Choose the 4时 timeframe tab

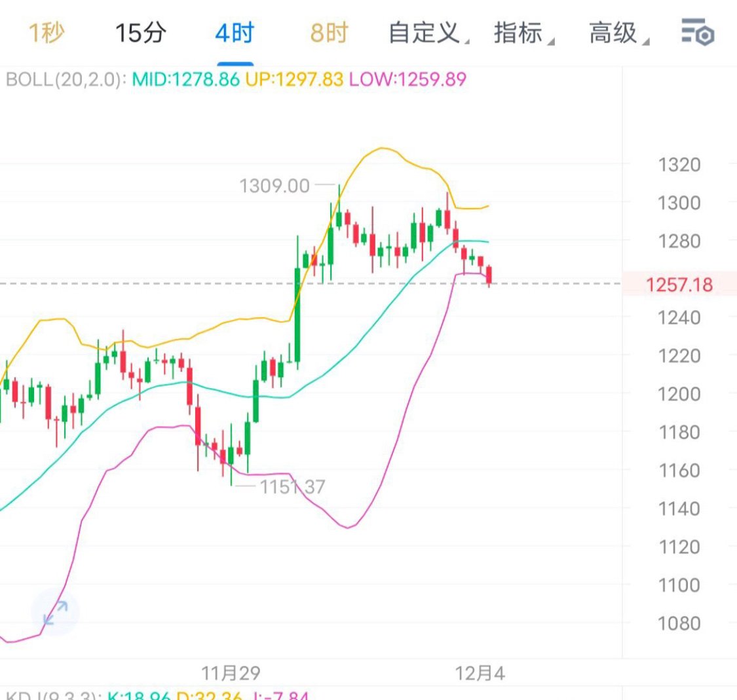234,32
